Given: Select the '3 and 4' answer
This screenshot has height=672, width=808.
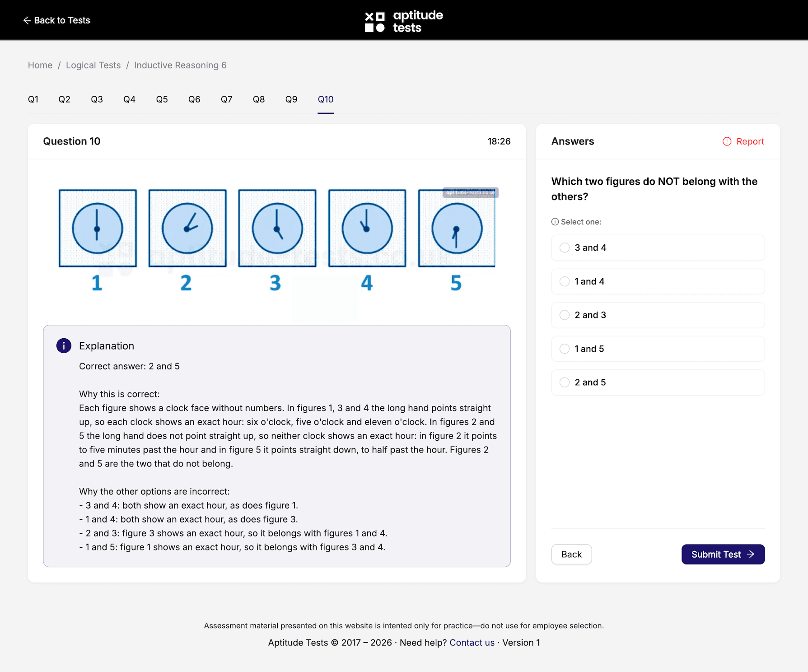Looking at the screenshot, I should [x=658, y=247].
